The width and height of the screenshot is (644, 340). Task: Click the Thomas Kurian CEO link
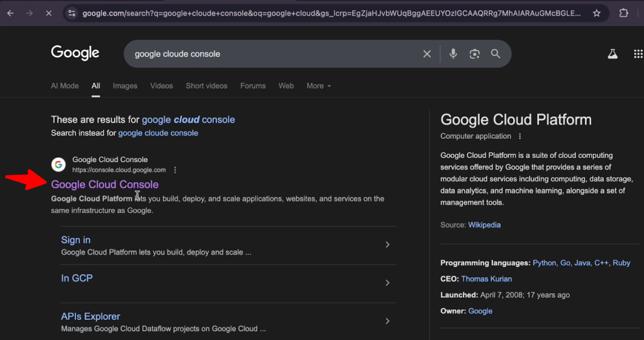click(x=486, y=279)
